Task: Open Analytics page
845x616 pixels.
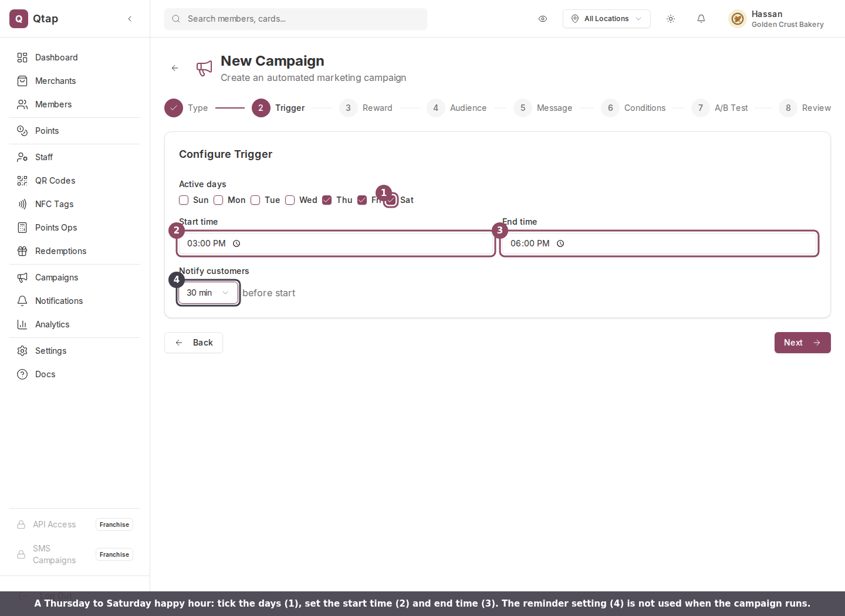Action: (x=75, y=324)
